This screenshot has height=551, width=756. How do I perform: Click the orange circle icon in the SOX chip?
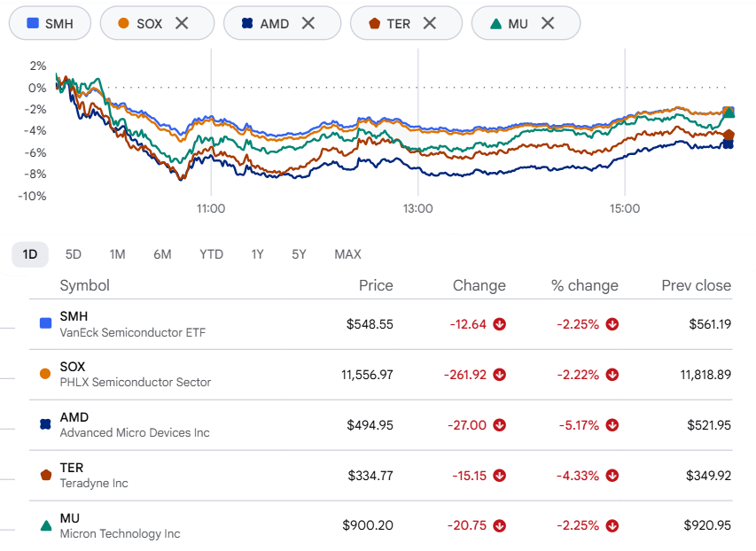(123, 23)
